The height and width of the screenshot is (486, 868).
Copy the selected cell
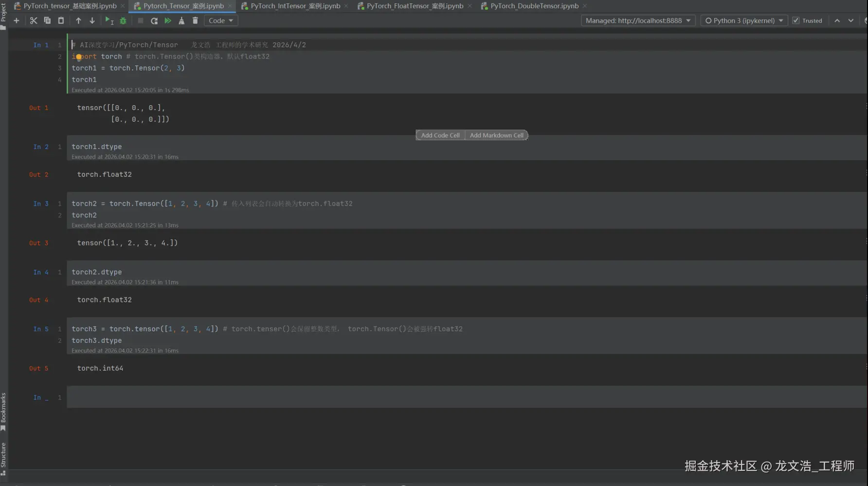point(47,20)
